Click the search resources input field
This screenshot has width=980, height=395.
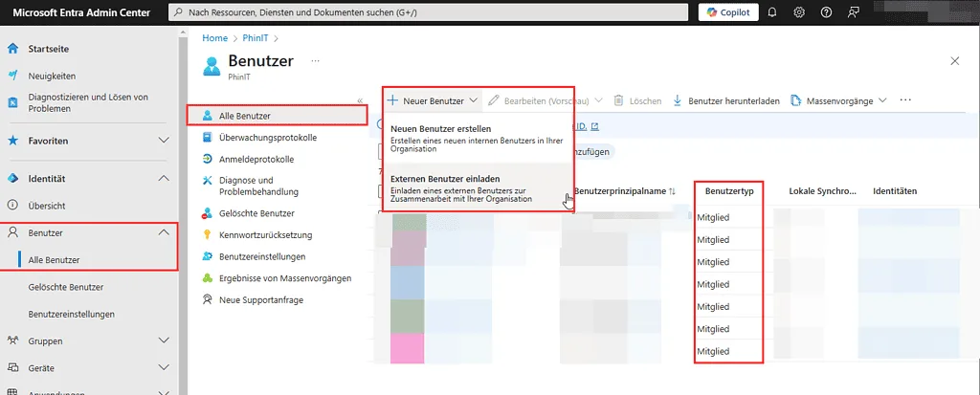tap(431, 12)
